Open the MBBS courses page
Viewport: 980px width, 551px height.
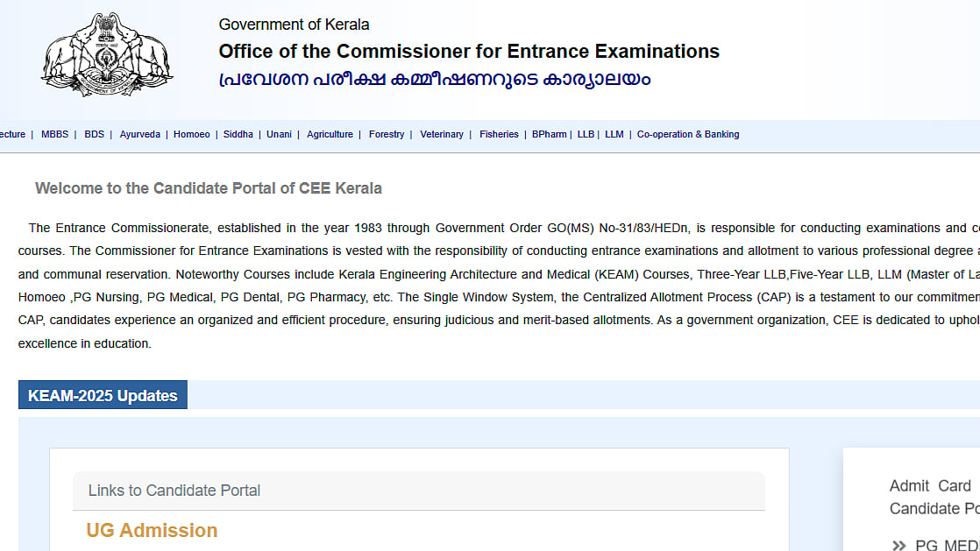click(x=54, y=134)
